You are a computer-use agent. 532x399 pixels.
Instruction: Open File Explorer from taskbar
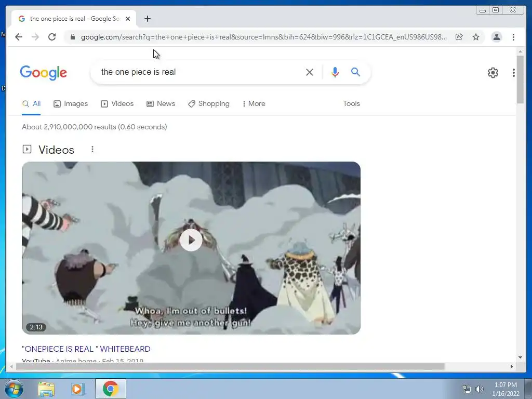tap(46, 389)
